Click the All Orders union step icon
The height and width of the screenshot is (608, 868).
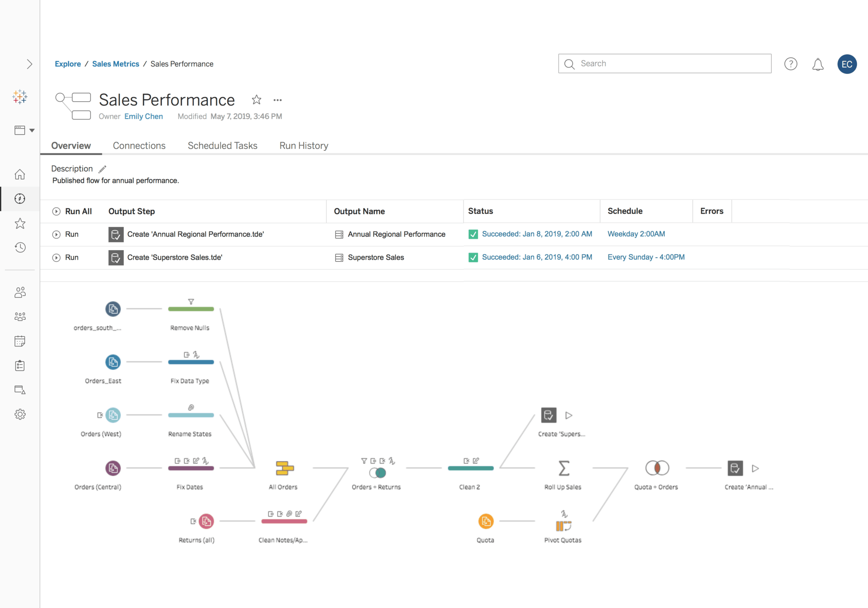(284, 468)
